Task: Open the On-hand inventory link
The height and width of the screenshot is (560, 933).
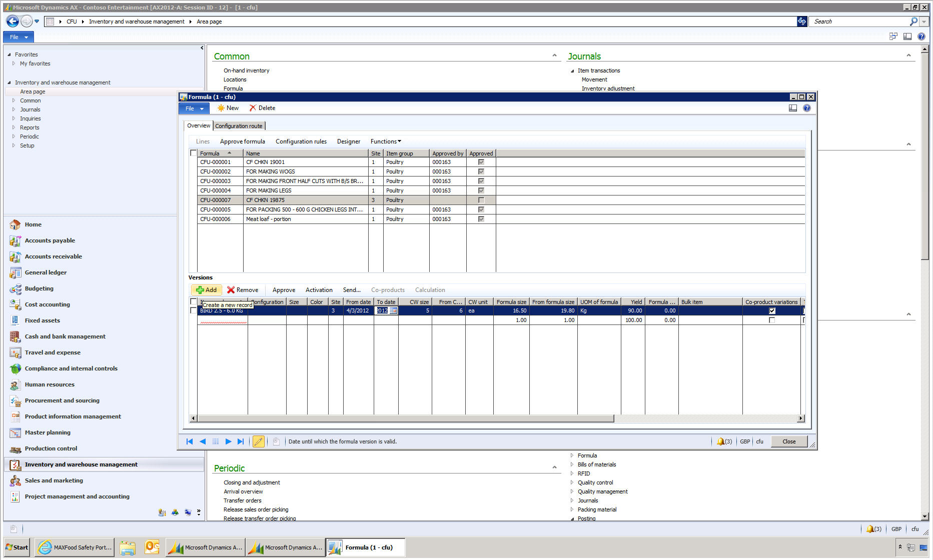Action: tap(246, 70)
